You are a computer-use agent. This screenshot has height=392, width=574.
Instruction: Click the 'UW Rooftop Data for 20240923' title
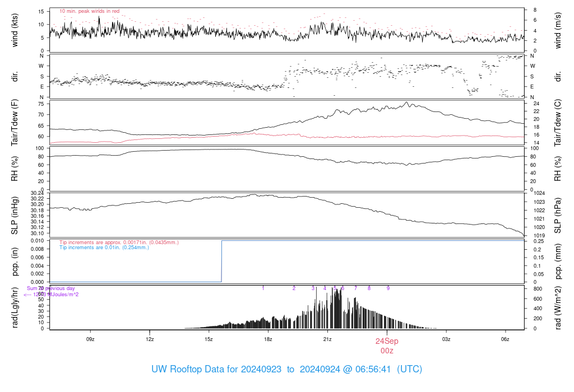[216, 370]
